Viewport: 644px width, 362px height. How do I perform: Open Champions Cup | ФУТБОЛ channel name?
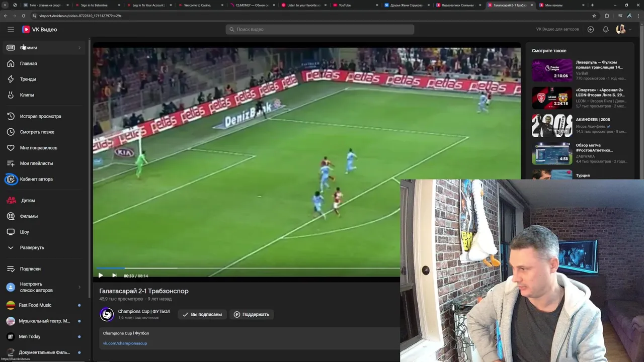pyautogui.click(x=144, y=312)
